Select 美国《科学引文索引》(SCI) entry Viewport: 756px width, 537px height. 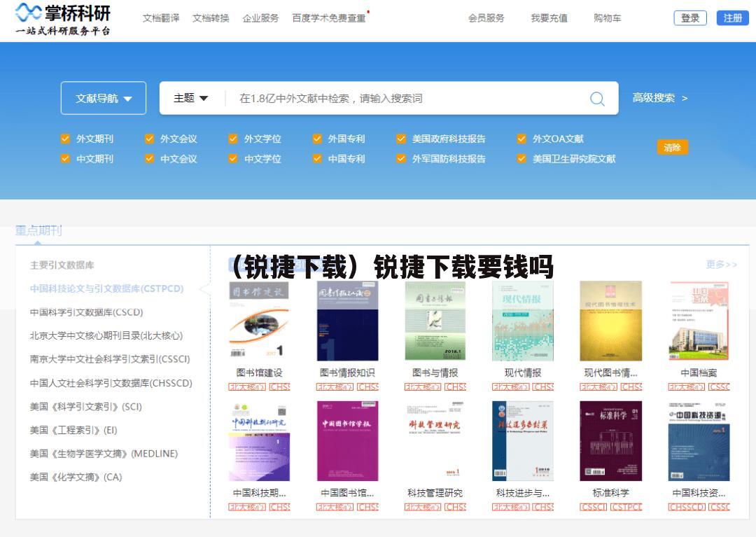(x=86, y=406)
